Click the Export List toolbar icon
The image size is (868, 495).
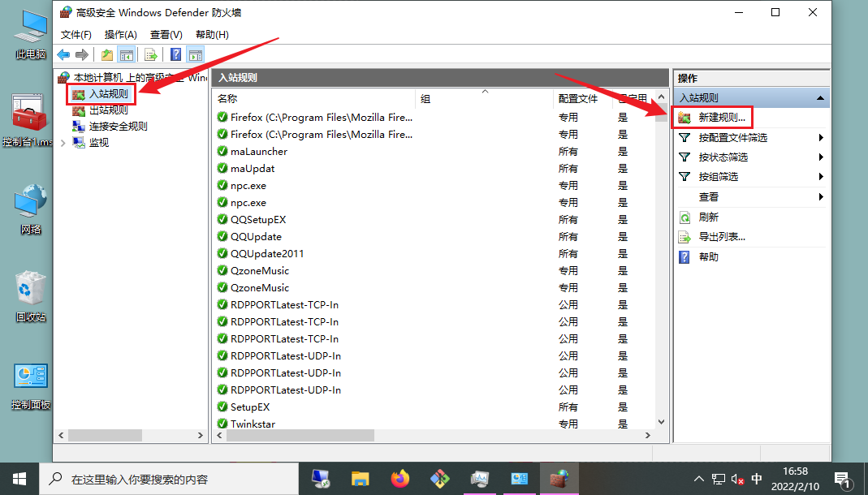tap(150, 54)
